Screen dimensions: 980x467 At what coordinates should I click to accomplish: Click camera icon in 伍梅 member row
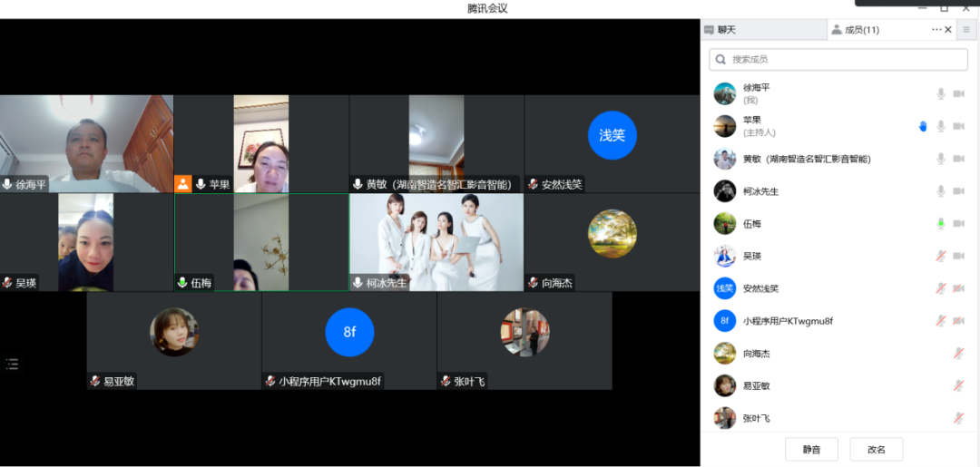pos(958,223)
